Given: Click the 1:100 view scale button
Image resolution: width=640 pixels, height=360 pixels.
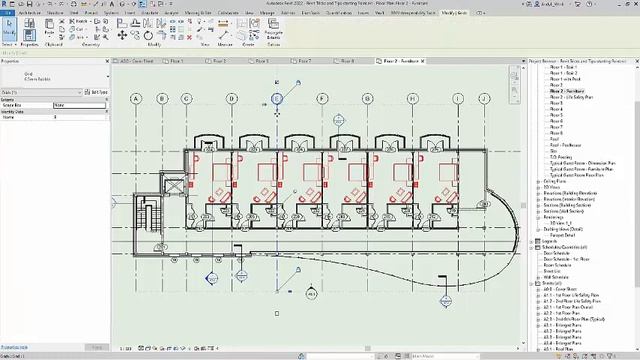Looking at the screenshot, I should point(126,349).
